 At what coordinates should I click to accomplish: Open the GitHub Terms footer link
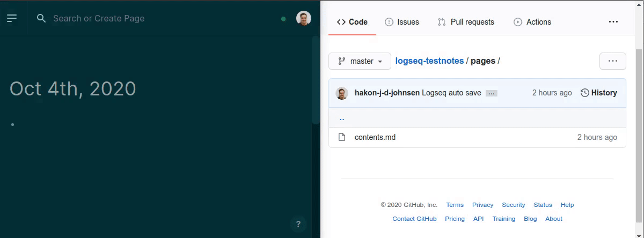[455, 205]
